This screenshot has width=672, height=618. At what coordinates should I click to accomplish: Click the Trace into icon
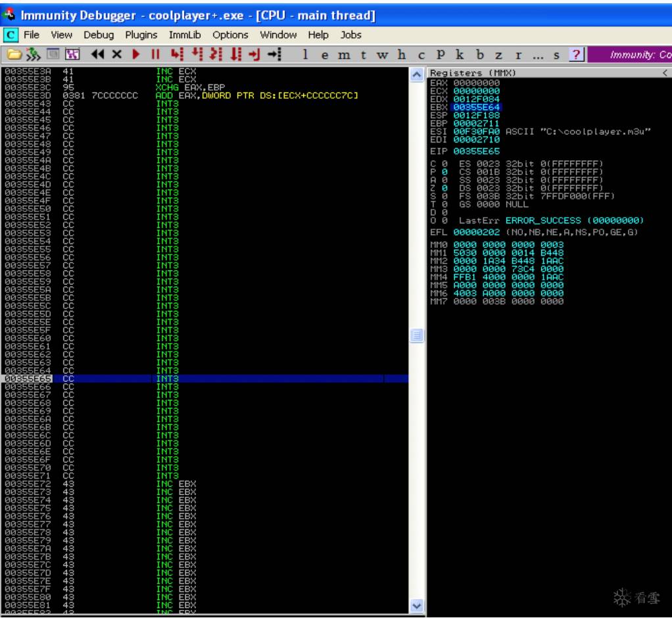(x=216, y=54)
